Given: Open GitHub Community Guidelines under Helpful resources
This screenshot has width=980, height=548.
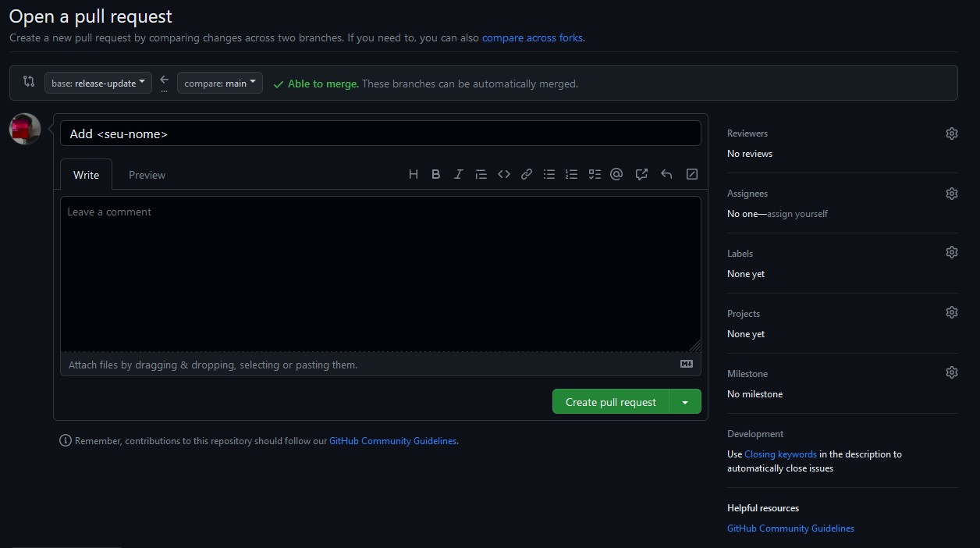Looking at the screenshot, I should (790, 528).
